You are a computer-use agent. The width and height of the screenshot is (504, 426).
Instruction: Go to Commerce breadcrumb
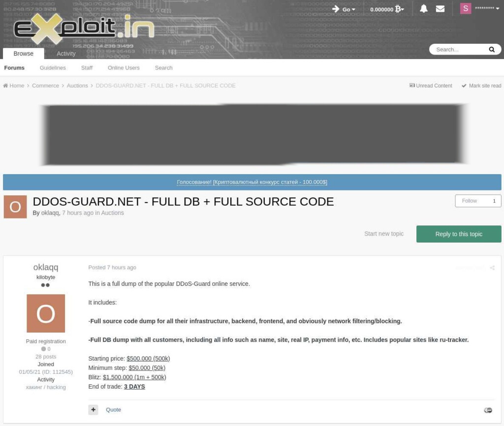click(45, 86)
